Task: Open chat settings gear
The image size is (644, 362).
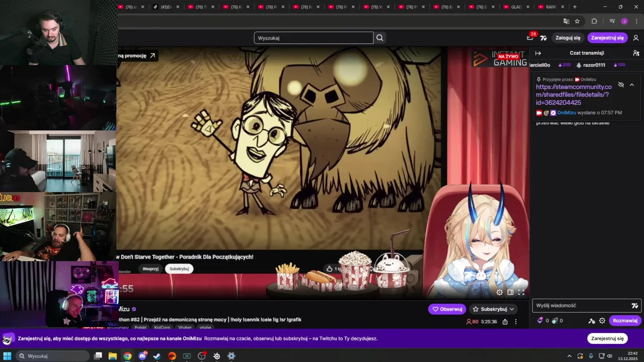Action: pyautogui.click(x=602, y=321)
